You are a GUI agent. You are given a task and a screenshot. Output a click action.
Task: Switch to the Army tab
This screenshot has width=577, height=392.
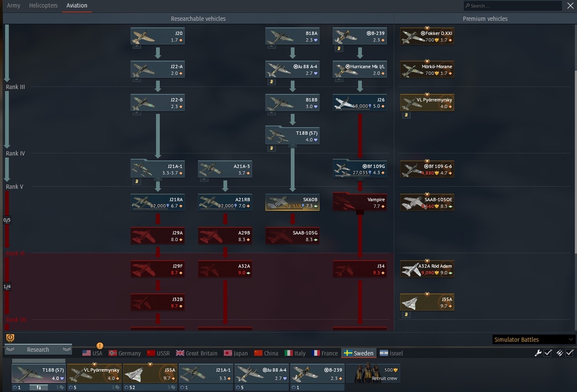point(14,5)
